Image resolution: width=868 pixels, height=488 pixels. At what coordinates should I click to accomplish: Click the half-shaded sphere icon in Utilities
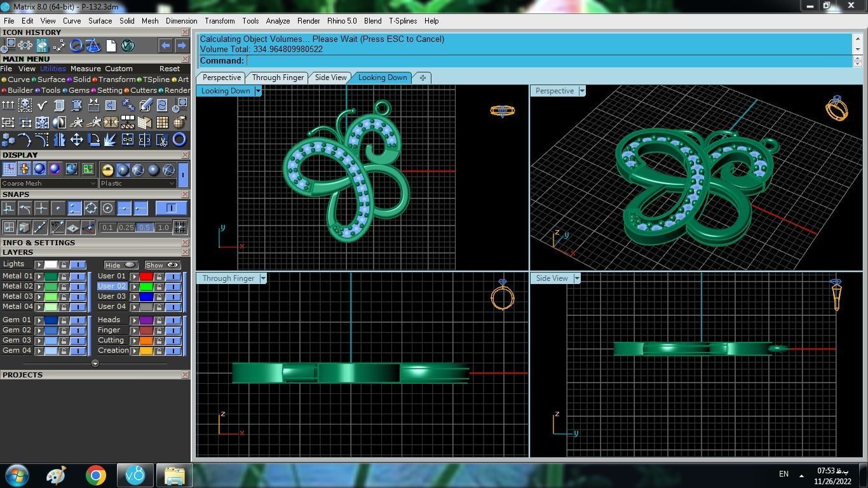pyautogui.click(x=60, y=122)
